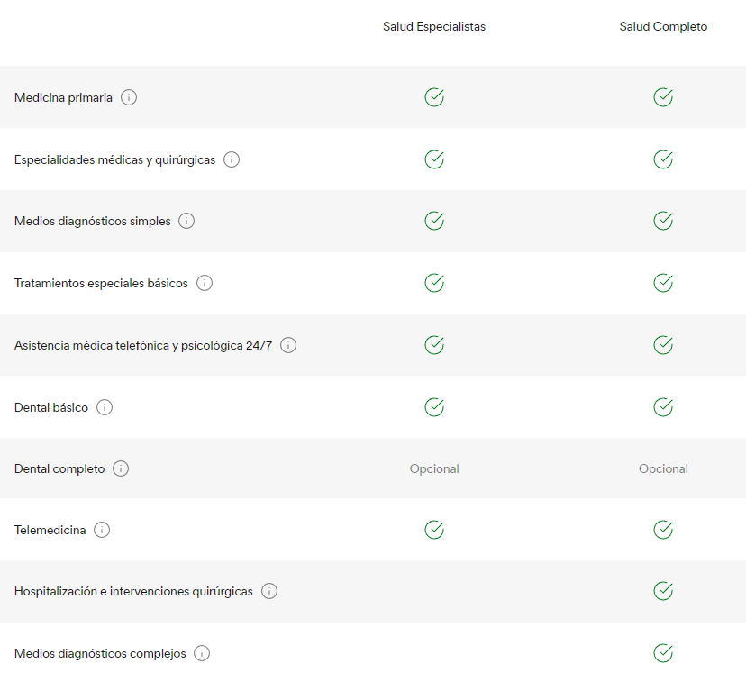The height and width of the screenshot is (700, 746).
Task: Open info icon for Medios diagnósticos complejos
Action: point(202,653)
